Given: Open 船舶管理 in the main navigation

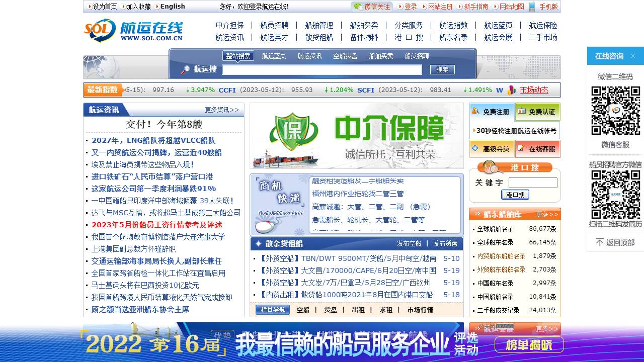Looking at the screenshot, I should (319, 25).
